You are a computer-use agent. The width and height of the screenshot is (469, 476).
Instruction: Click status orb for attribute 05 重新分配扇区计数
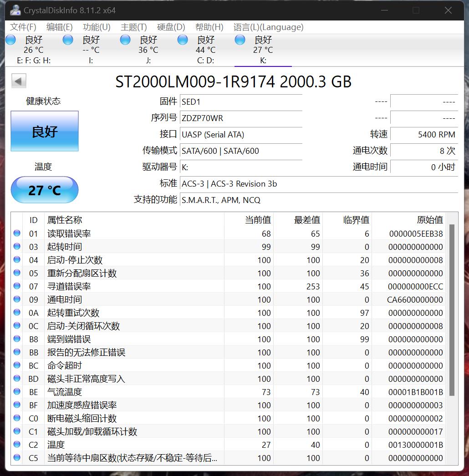coord(17,273)
